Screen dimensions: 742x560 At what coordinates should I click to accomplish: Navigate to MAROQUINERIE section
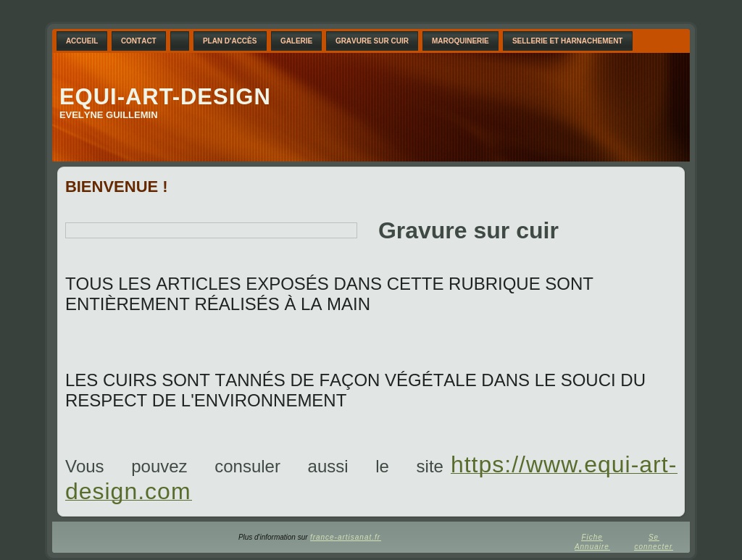(460, 41)
